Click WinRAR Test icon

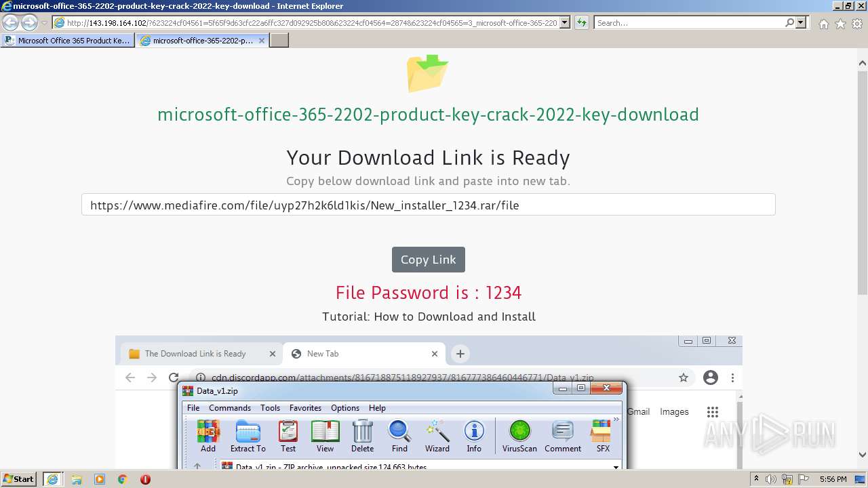288,436
